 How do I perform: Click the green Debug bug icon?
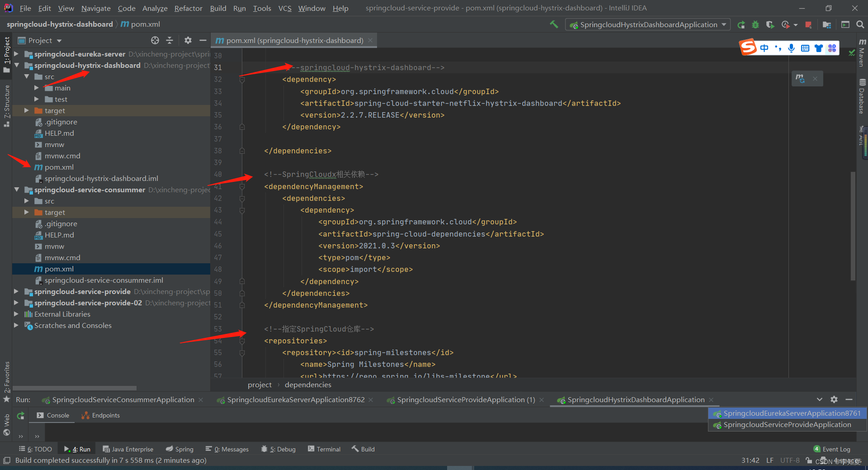[x=755, y=25]
